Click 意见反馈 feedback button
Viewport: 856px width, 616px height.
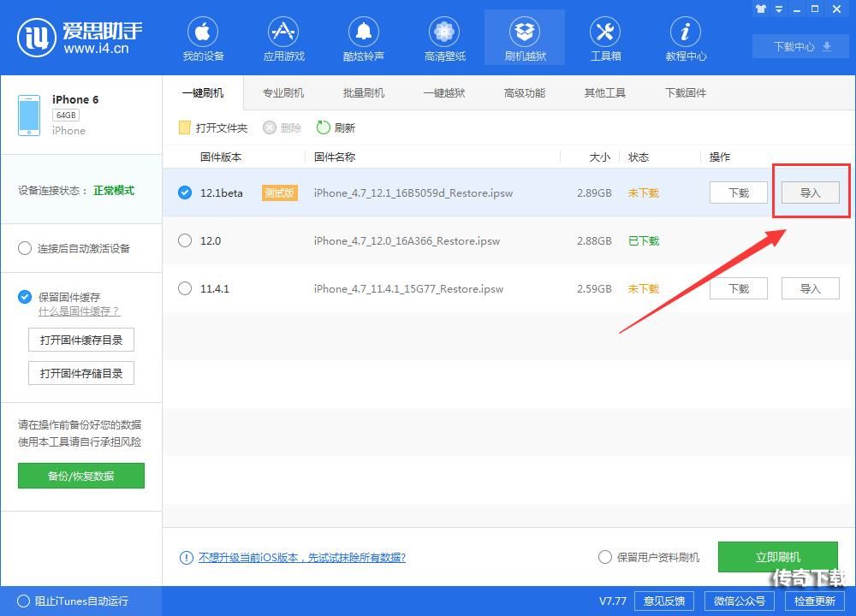click(664, 601)
